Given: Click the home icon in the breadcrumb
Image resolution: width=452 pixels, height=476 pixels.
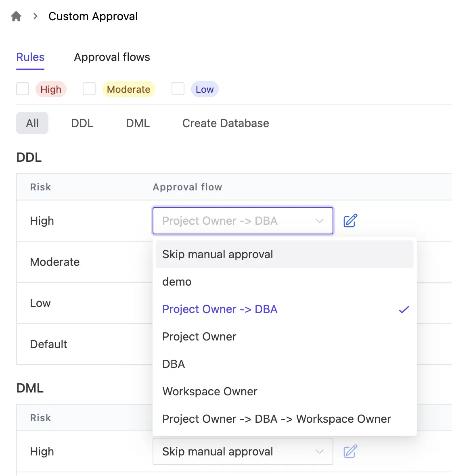Looking at the screenshot, I should coord(15,16).
